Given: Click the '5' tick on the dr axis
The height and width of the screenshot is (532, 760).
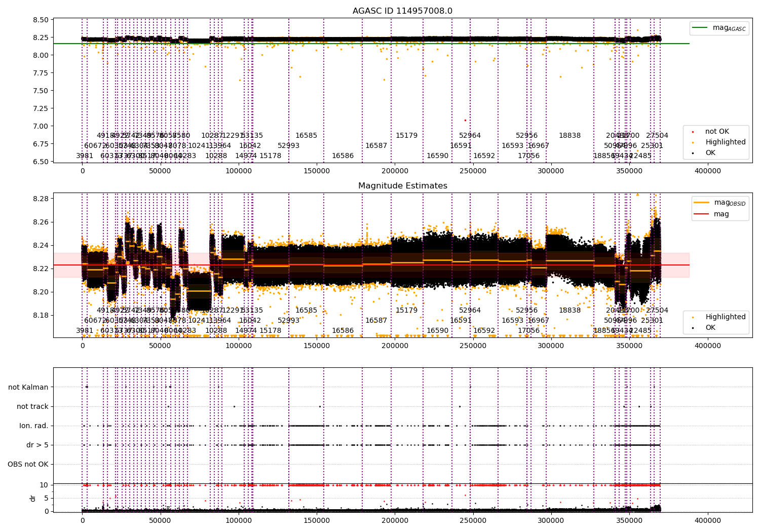Looking at the screenshot, I should [46, 499].
